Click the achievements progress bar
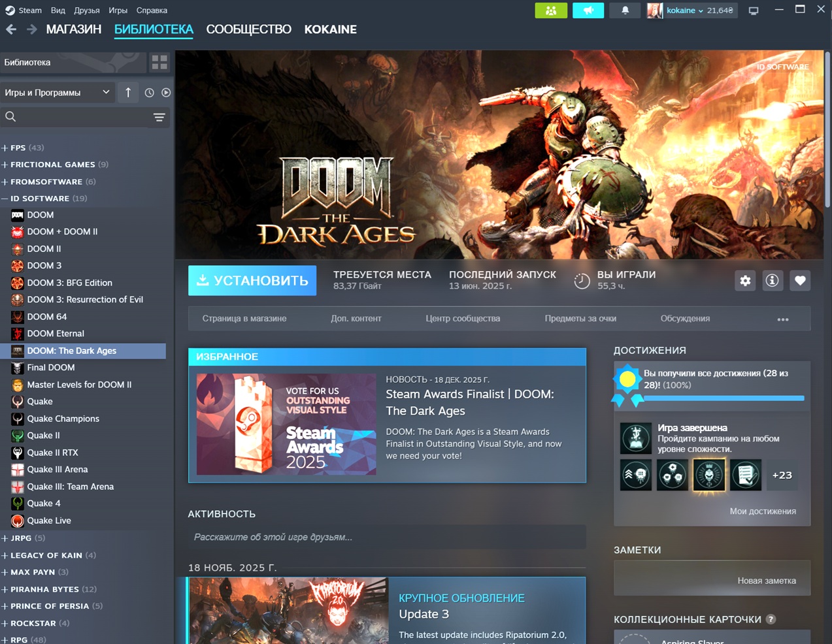The width and height of the screenshot is (832, 644). pos(724,398)
